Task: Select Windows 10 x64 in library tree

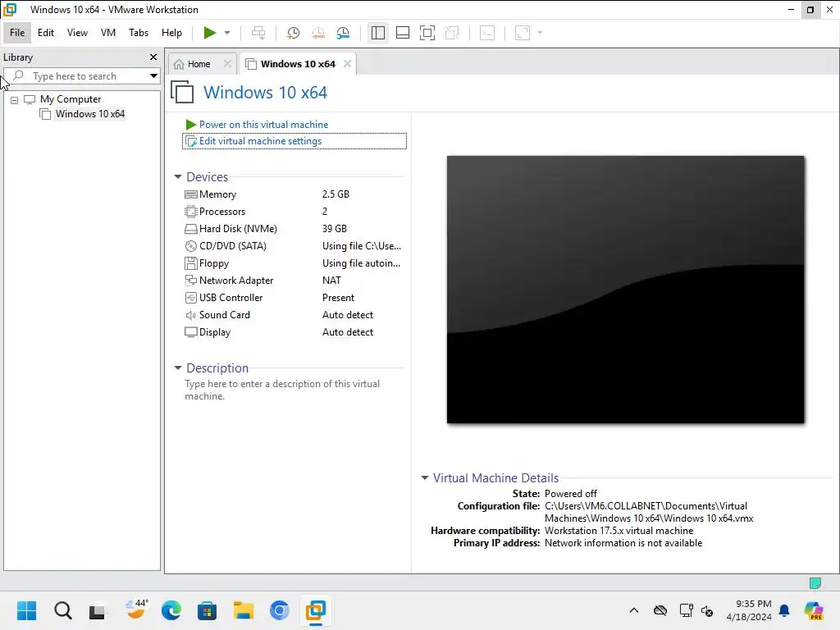Action: 90,113
